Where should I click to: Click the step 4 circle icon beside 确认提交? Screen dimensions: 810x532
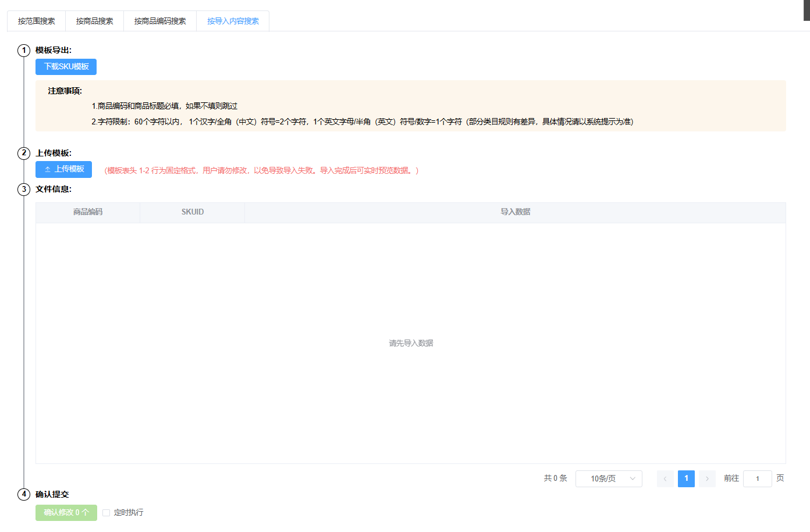coord(24,495)
